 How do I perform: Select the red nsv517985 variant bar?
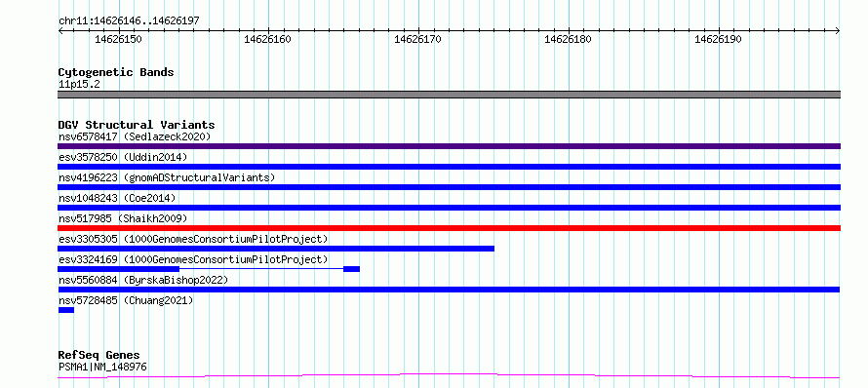click(x=449, y=228)
